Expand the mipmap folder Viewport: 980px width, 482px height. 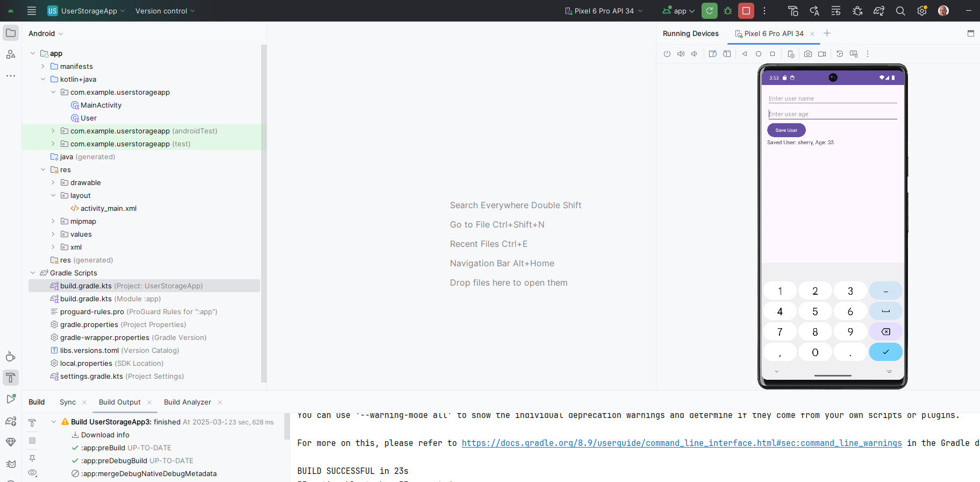53,221
